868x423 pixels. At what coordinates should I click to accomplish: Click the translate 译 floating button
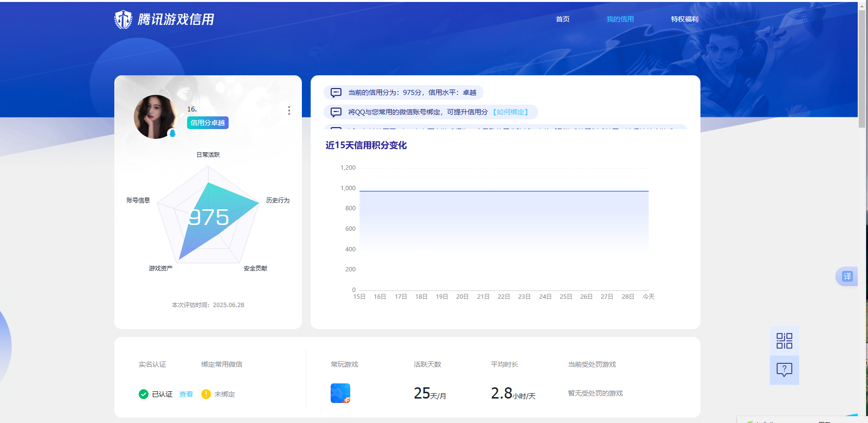point(847,276)
